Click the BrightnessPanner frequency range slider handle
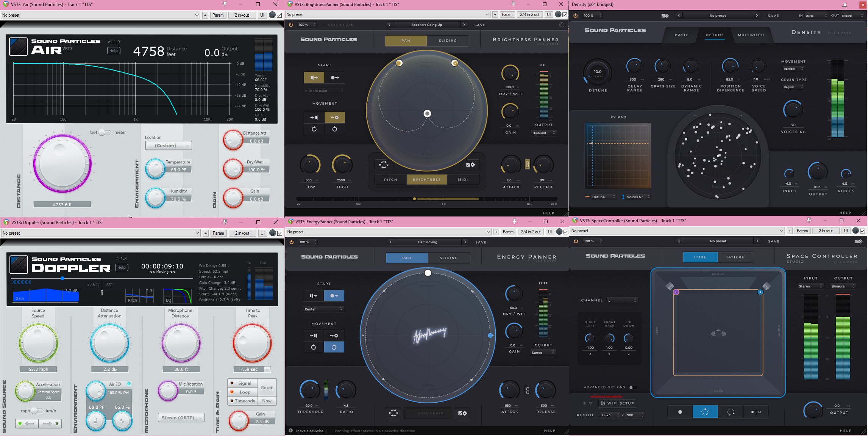 414,199
